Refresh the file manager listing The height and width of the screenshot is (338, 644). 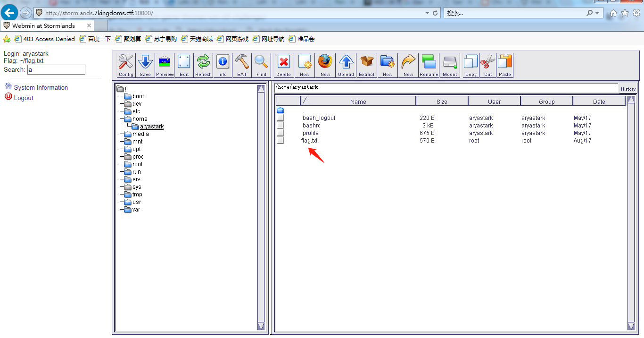203,65
